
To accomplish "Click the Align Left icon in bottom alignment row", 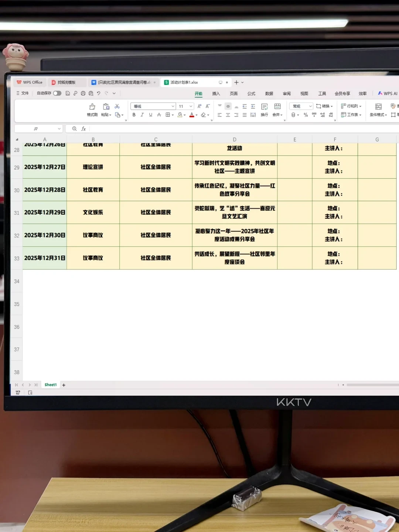I will click(220, 115).
